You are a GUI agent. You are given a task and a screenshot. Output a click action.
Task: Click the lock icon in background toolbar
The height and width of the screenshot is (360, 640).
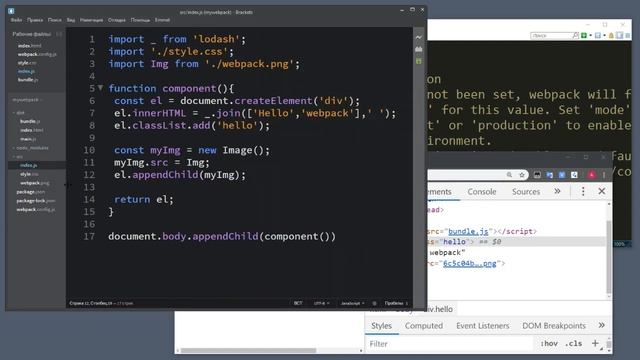point(611,36)
